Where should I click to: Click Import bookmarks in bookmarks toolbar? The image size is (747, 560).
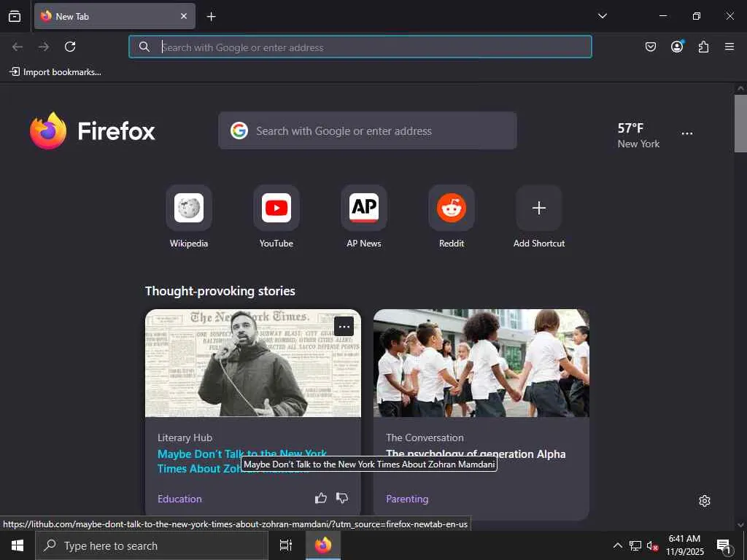(x=55, y=72)
